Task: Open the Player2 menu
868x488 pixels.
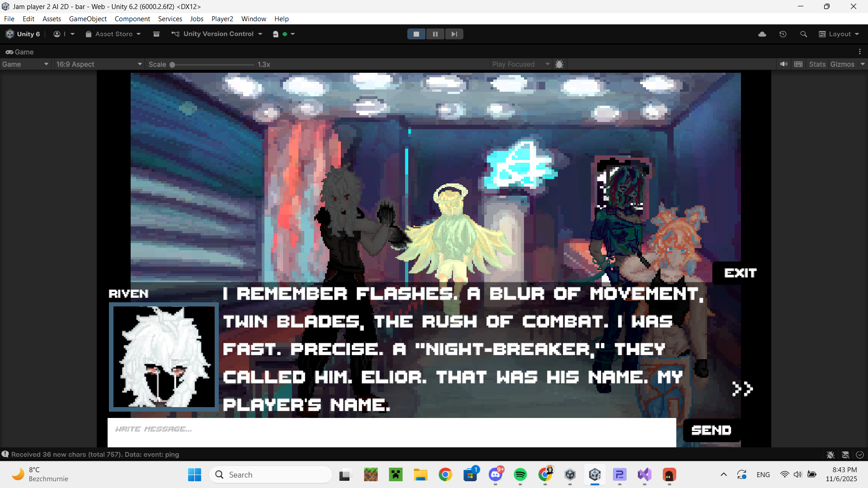Action: coord(222,19)
